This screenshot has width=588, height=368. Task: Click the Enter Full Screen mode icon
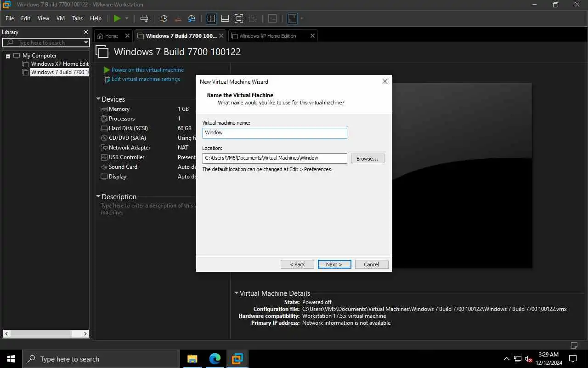tap(238, 18)
